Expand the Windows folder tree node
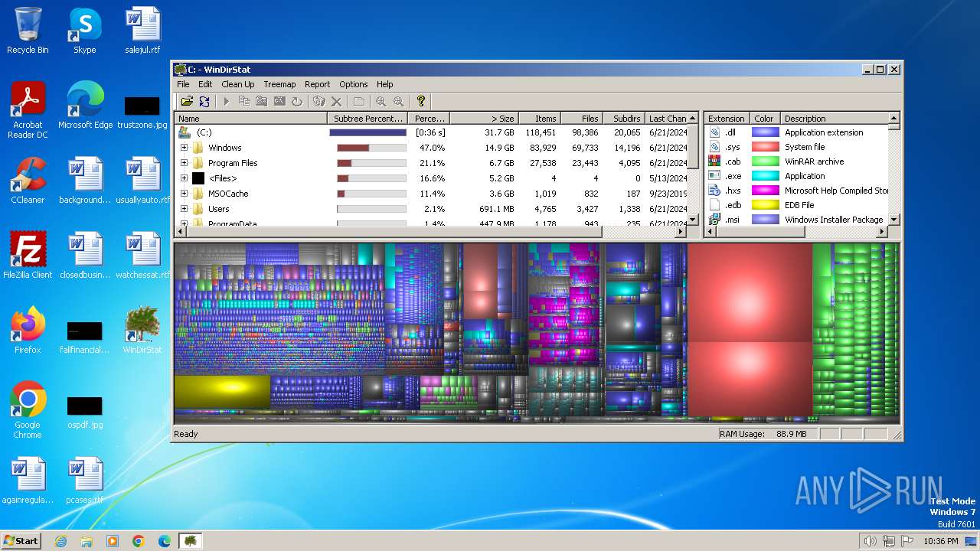Image resolution: width=980 pixels, height=551 pixels. tap(184, 148)
